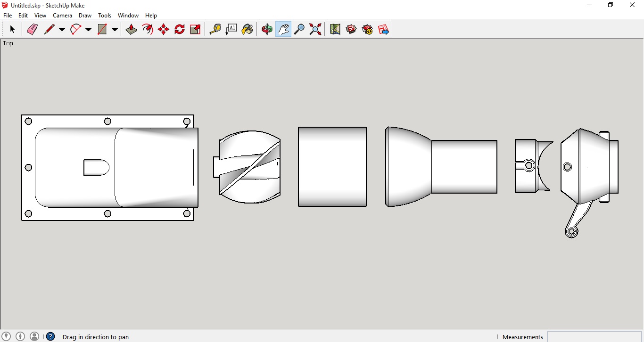Select the Tape Measure tool
This screenshot has height=342, width=644.
215,29
